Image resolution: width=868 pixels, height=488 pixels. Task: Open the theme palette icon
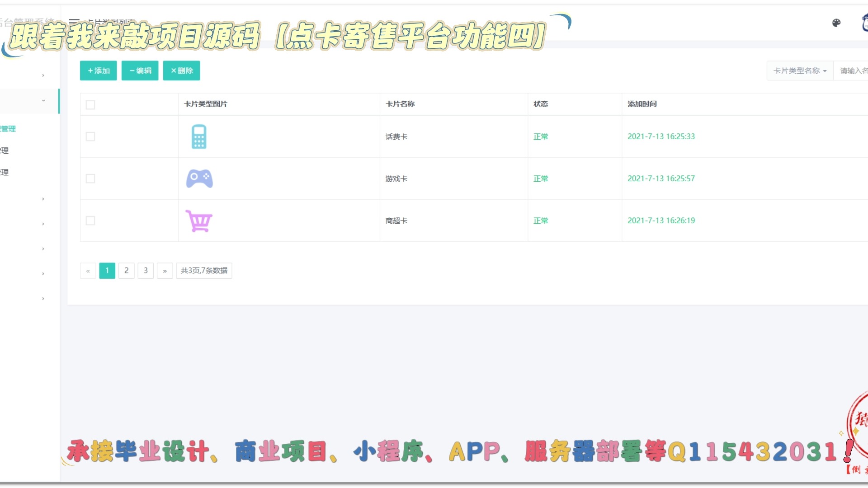tap(836, 23)
